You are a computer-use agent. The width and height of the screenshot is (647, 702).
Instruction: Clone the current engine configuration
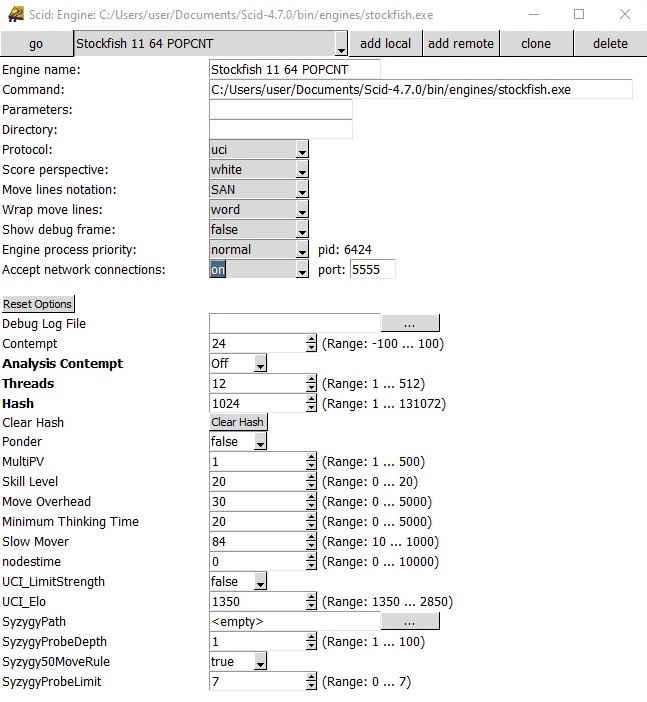click(x=536, y=43)
